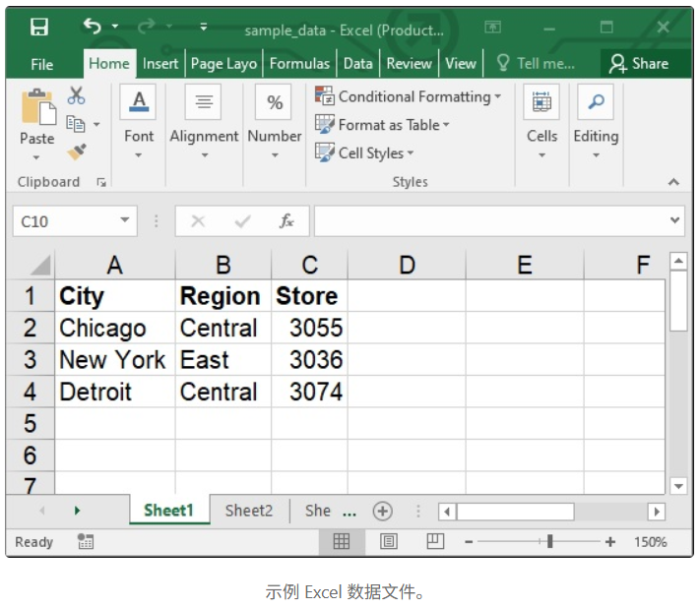The height and width of the screenshot is (609, 700).
Task: Click the New Sheet plus icon
Action: click(x=383, y=511)
